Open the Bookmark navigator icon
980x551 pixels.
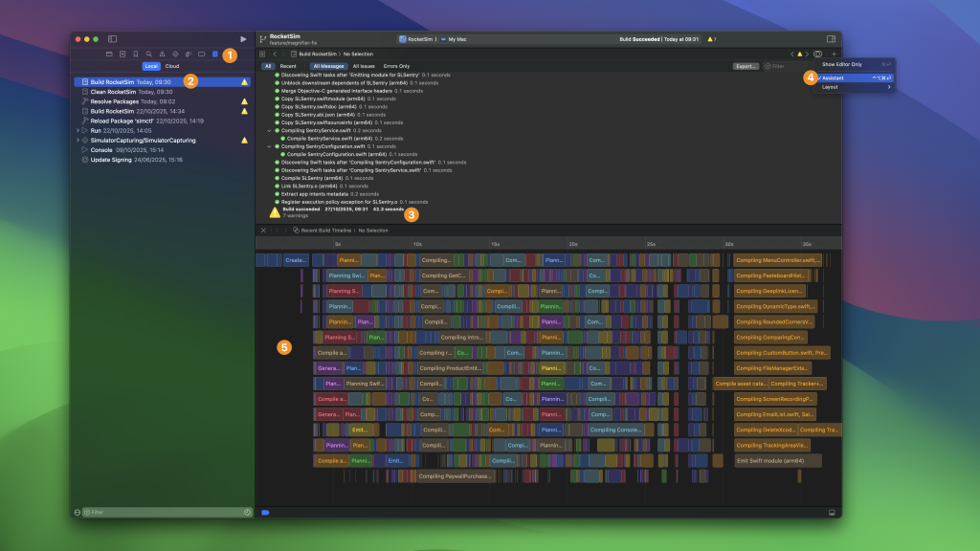[135, 55]
